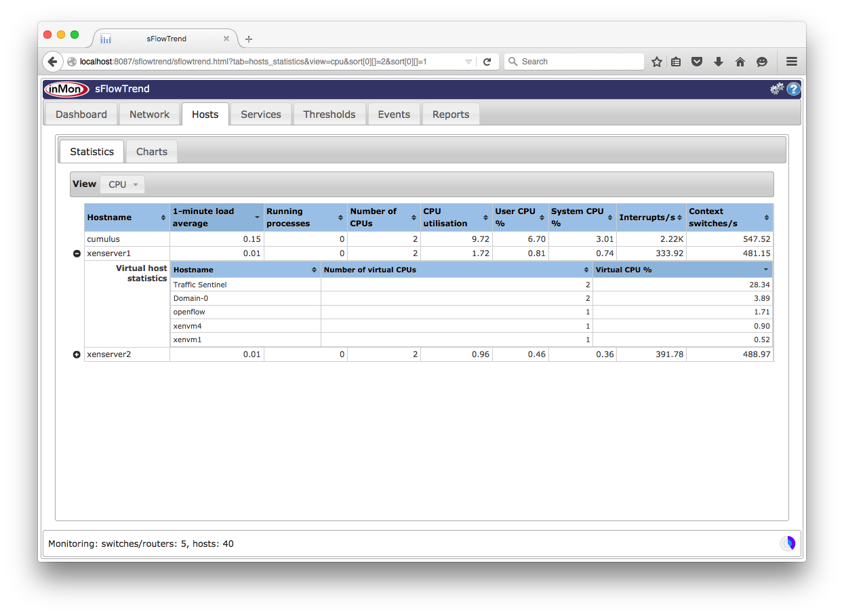
Task: Open the bookmarks list icon
Action: (x=676, y=62)
